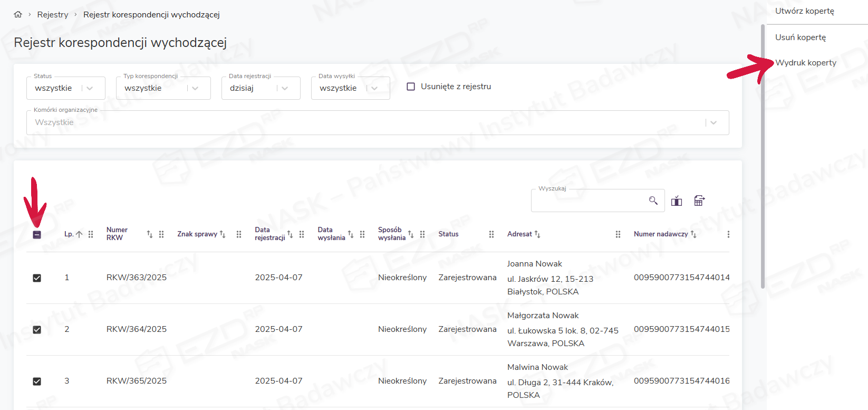Sort by Adresat column arrows

point(537,234)
